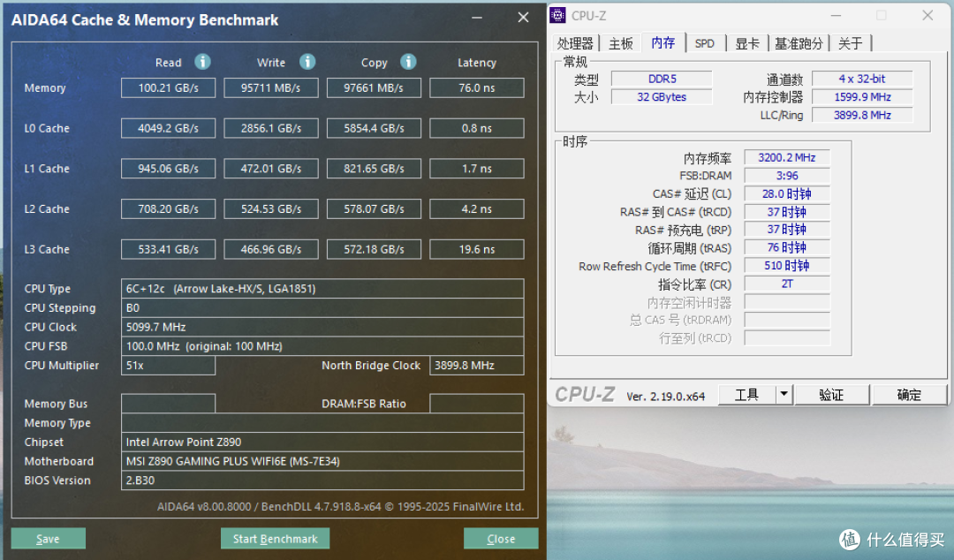
Task: Click the tRFC value 510 时钟
Action: click(787, 265)
